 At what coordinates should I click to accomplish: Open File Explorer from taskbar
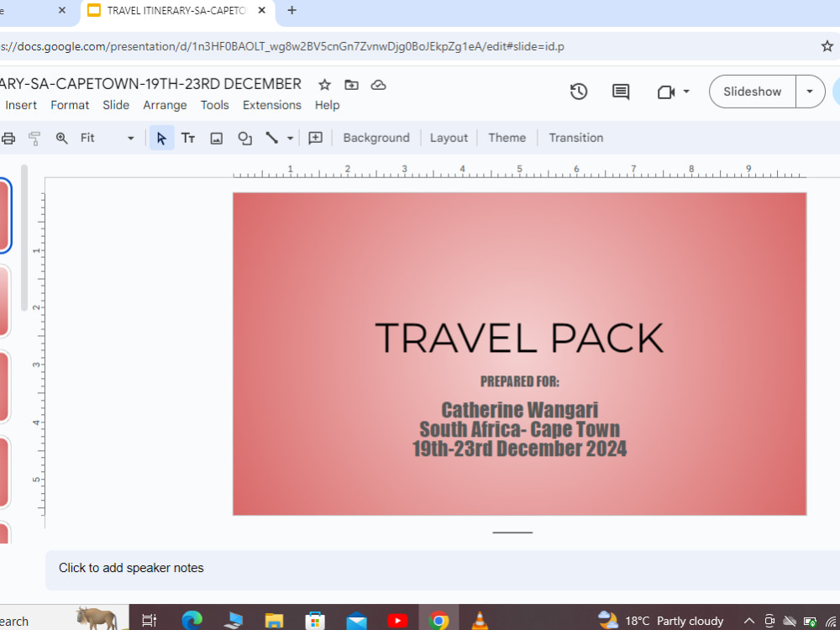pos(274,621)
